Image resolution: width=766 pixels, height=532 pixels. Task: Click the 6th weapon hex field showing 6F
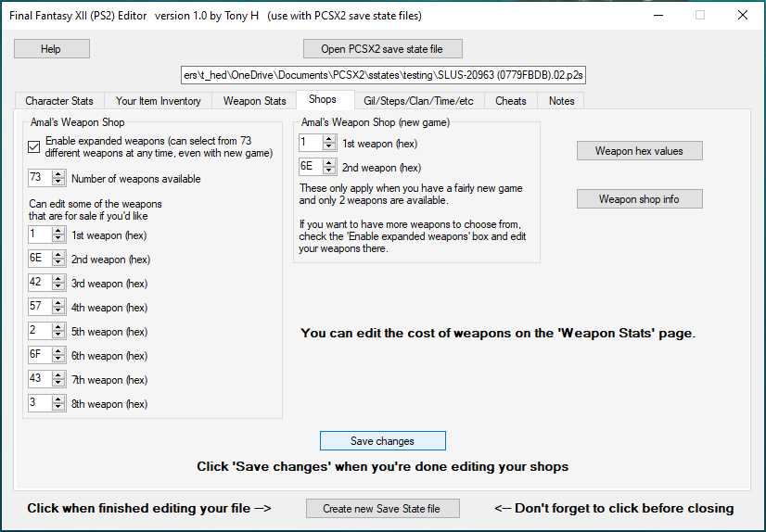[40, 355]
